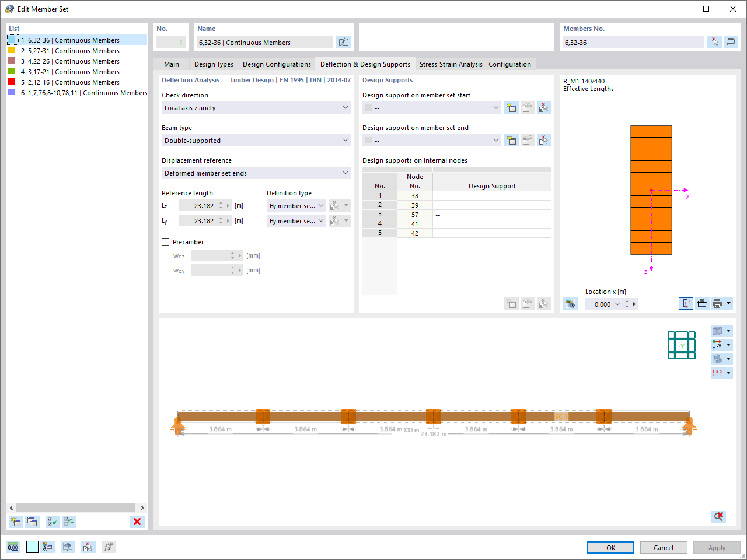Invert the list selection
The height and width of the screenshot is (560, 747).
pyautogui.click(x=69, y=521)
